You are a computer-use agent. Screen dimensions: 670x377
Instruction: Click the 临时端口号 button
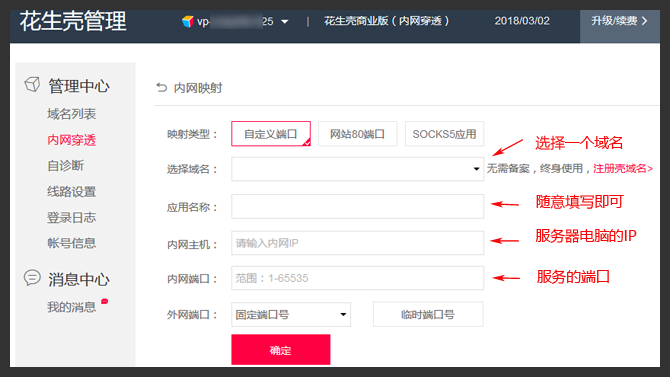(x=428, y=315)
